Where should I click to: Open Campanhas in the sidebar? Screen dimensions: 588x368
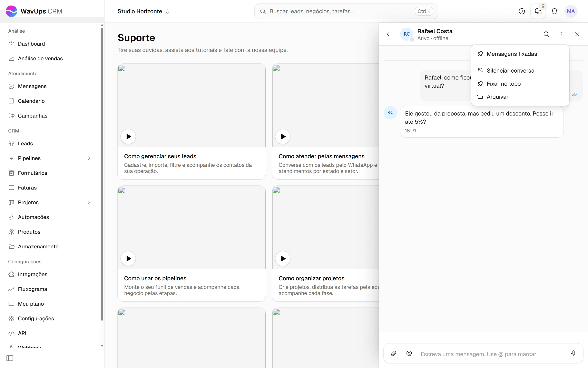click(x=50, y=116)
